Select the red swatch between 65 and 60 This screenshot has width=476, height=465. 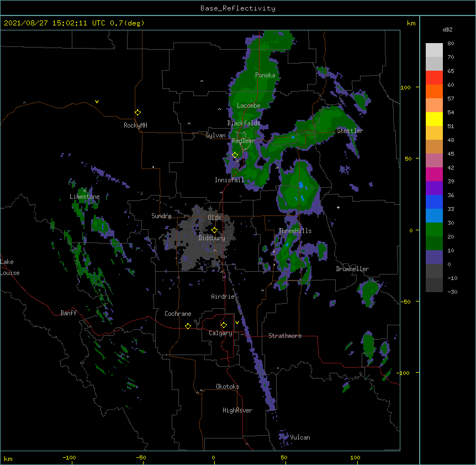[434, 77]
